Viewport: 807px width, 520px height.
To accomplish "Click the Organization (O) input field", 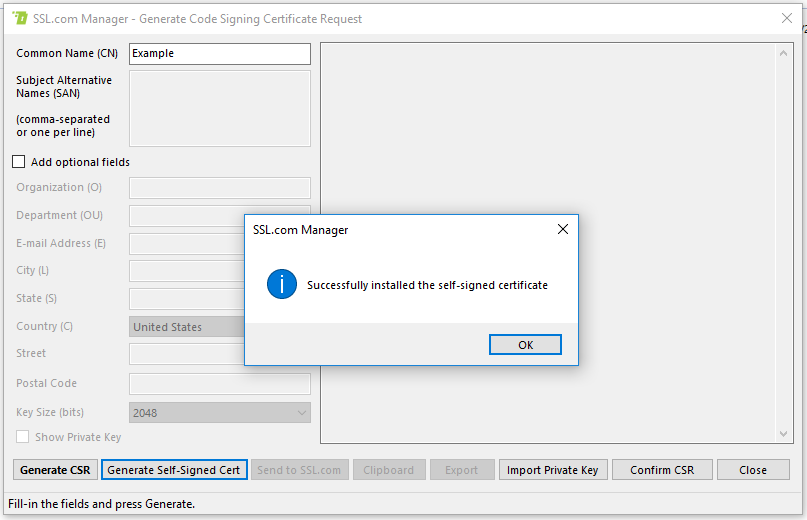I will click(219, 188).
